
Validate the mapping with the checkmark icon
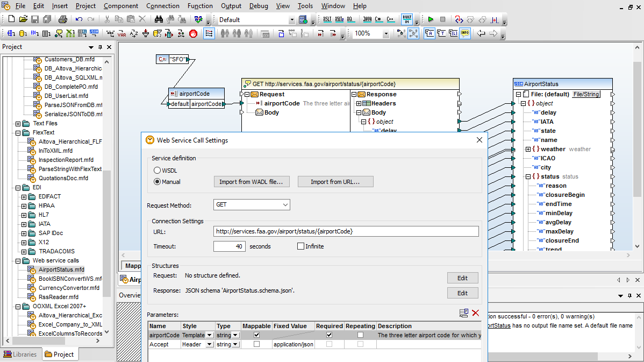click(198, 19)
